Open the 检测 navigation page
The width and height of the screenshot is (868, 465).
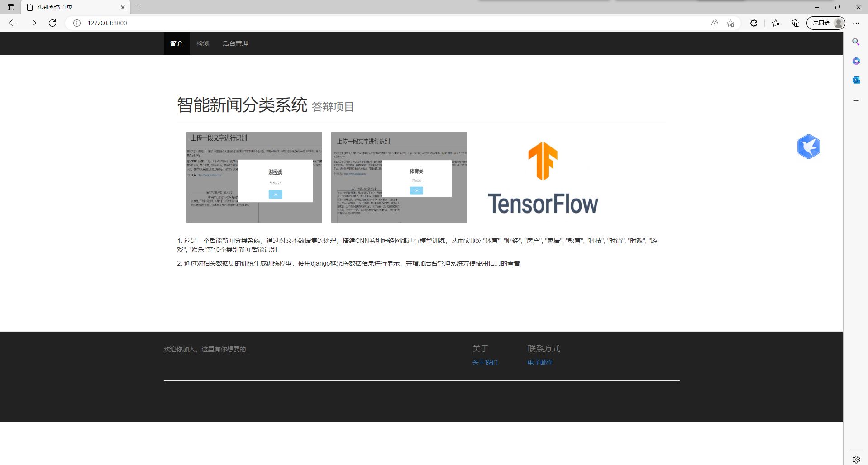click(203, 43)
